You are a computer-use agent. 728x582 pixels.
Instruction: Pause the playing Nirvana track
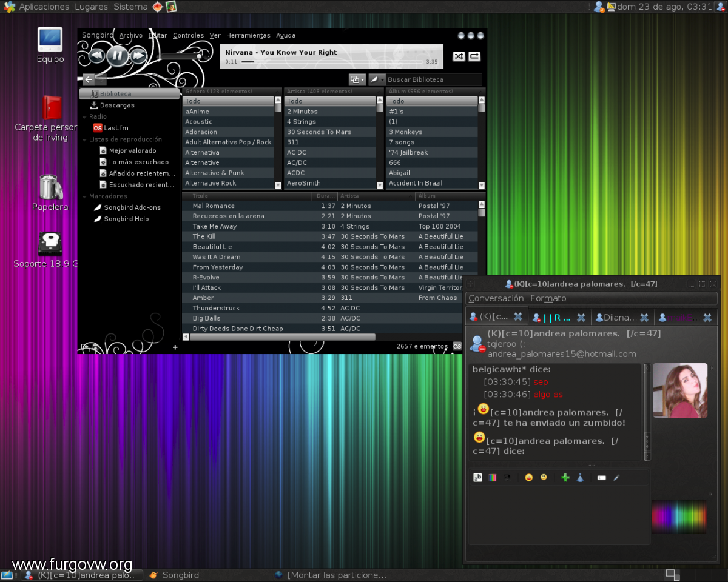118,56
